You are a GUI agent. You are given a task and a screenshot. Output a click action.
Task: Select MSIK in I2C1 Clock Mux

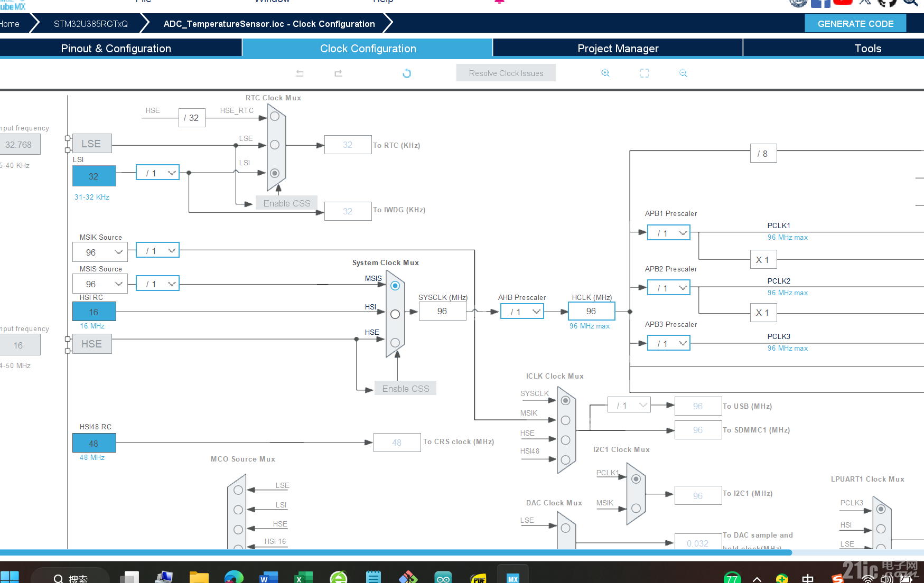click(636, 508)
